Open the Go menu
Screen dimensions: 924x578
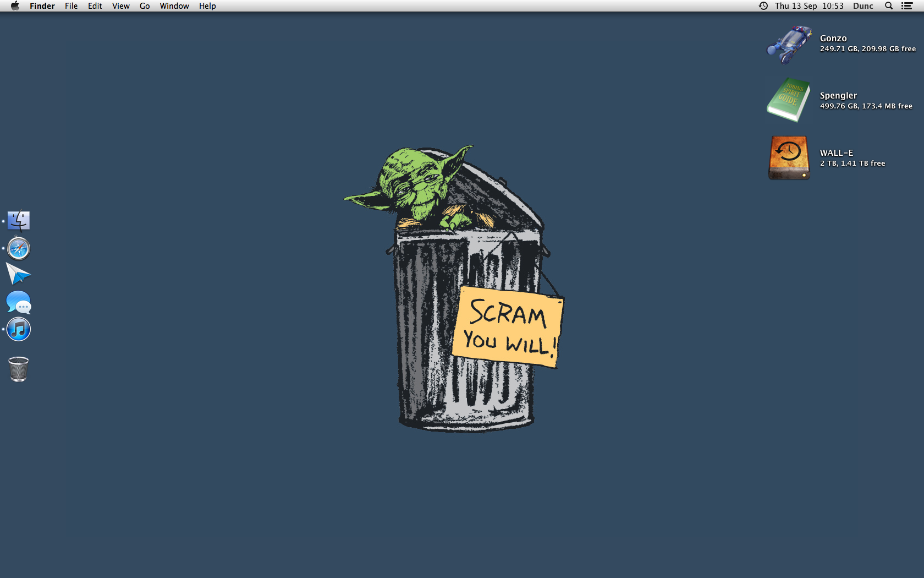point(145,6)
